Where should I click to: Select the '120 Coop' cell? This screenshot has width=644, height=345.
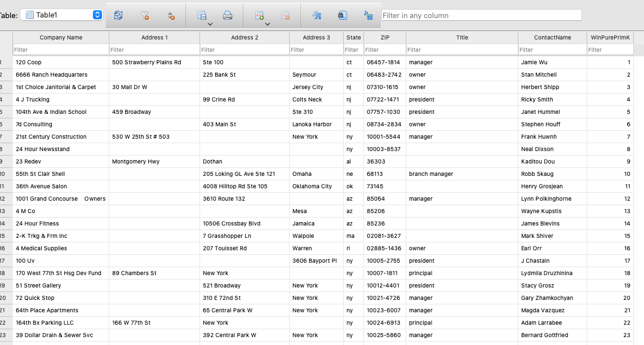[x=61, y=63]
